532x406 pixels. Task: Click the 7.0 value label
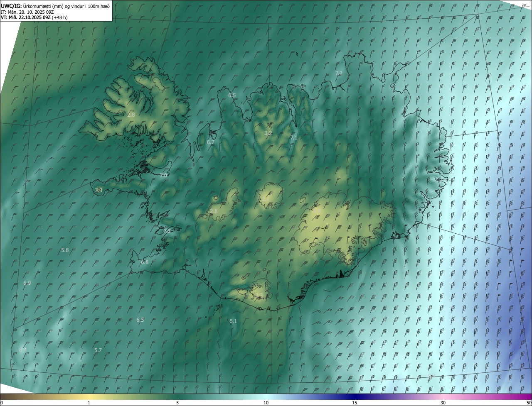coord(163,176)
